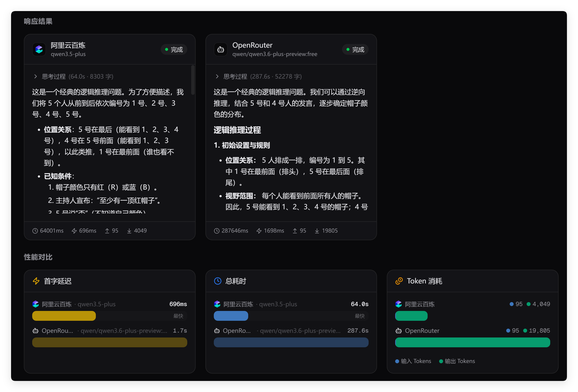Screen dimensions: 578x392
Task: Click the 完成 status badge on the OpenRouter card
Action: (355, 49)
